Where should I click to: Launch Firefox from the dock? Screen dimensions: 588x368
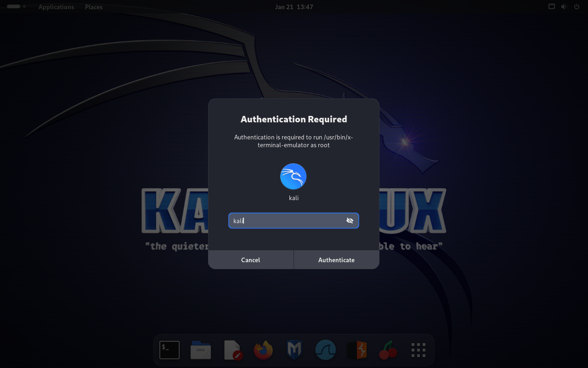pyautogui.click(x=263, y=350)
